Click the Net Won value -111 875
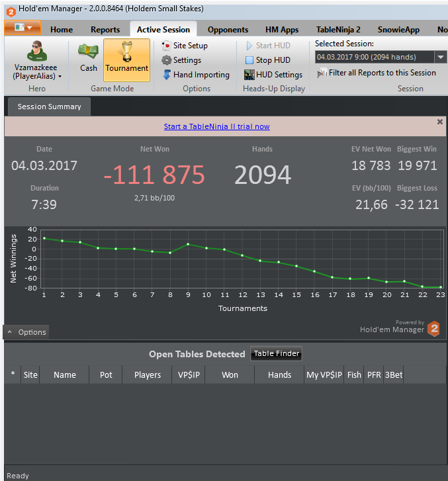Viewport: 448px width, 481px height. [154, 175]
